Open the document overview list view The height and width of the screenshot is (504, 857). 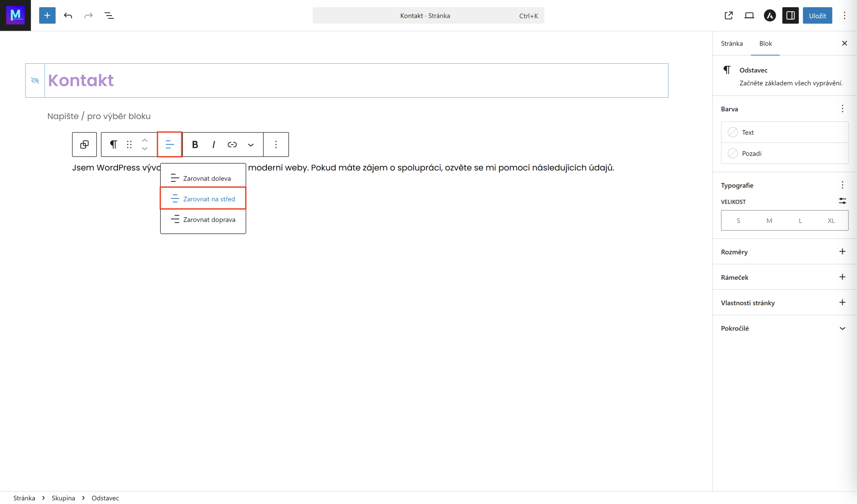click(109, 16)
